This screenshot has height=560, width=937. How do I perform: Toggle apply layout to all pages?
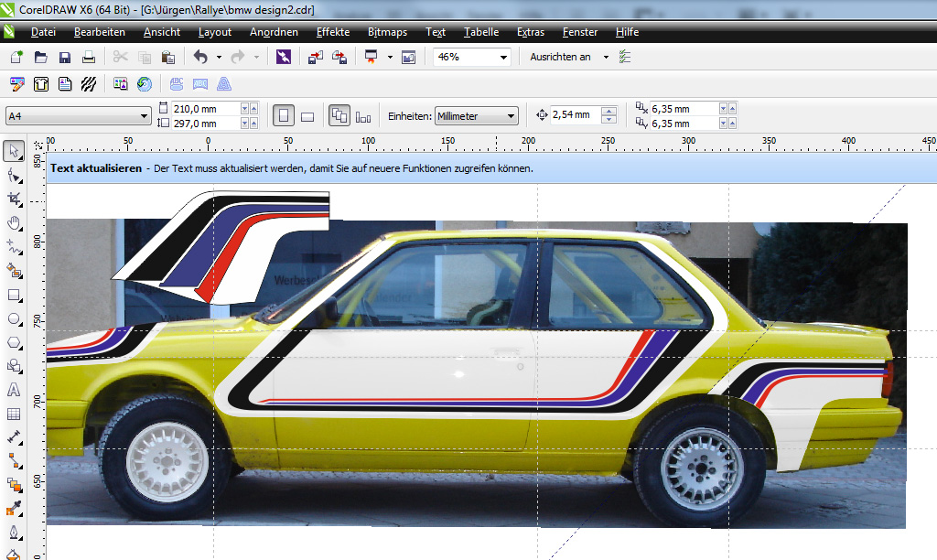(x=339, y=116)
